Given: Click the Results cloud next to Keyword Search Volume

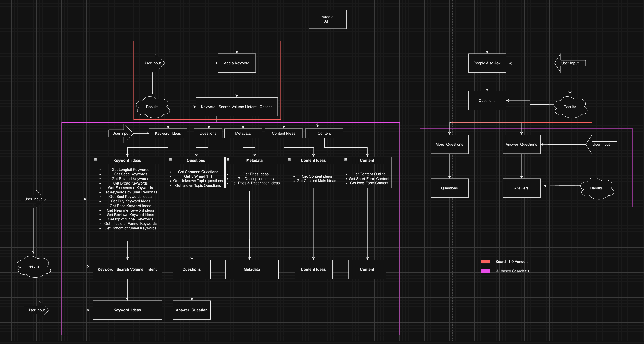Looking at the screenshot, I should (152, 107).
